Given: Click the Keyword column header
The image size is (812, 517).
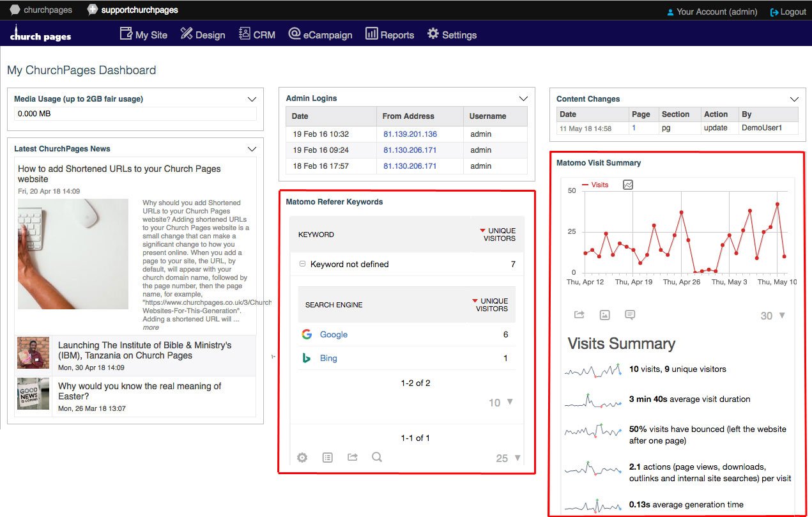Looking at the screenshot, I should pyautogui.click(x=316, y=235).
